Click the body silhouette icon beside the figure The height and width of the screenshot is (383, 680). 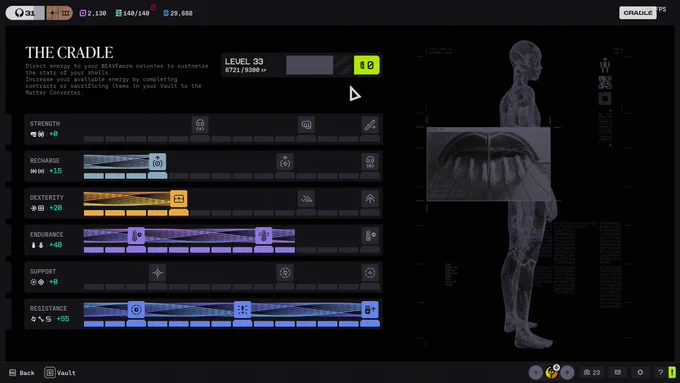pyautogui.click(x=605, y=65)
